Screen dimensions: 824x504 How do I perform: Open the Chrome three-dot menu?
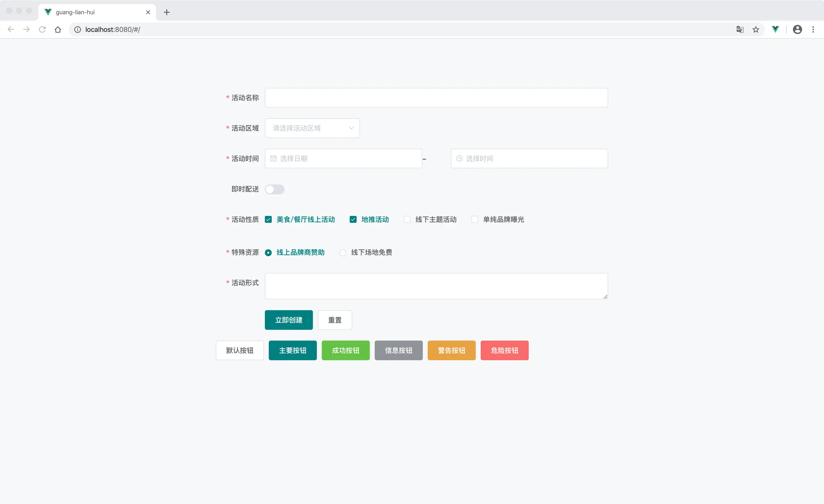pyautogui.click(x=814, y=29)
